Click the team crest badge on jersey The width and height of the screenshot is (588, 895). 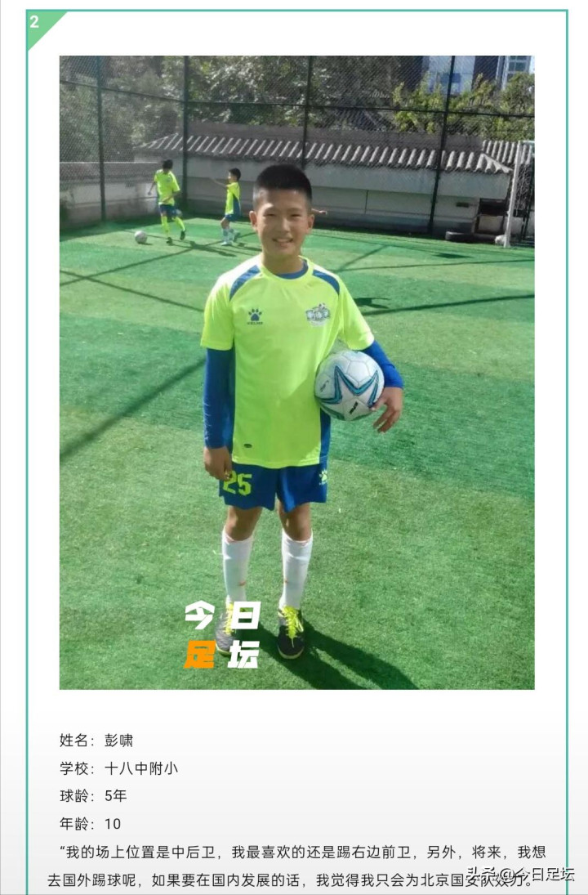(x=318, y=315)
